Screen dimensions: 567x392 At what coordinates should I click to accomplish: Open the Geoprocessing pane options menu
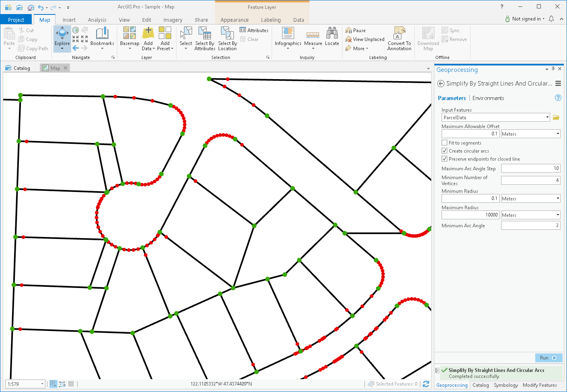coord(558,84)
